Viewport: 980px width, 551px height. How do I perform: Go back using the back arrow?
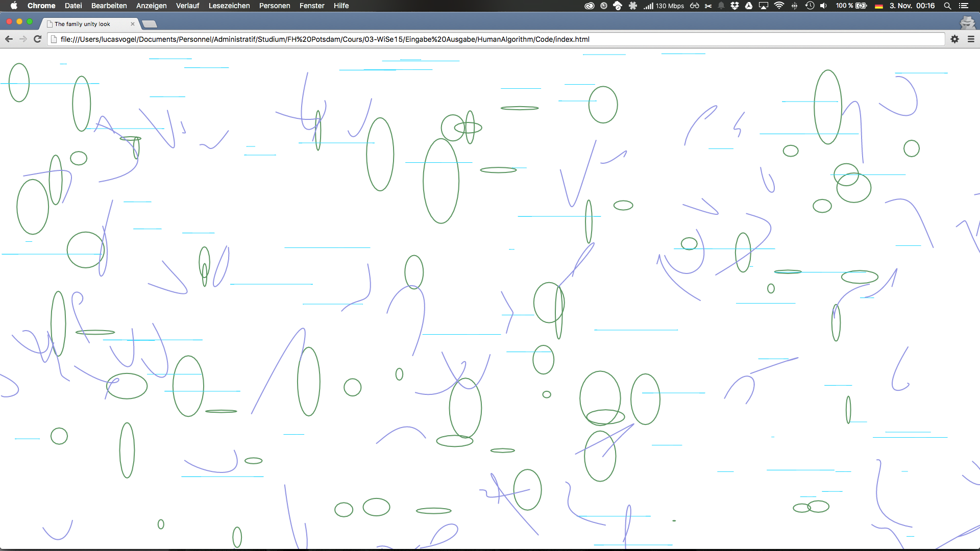point(9,39)
